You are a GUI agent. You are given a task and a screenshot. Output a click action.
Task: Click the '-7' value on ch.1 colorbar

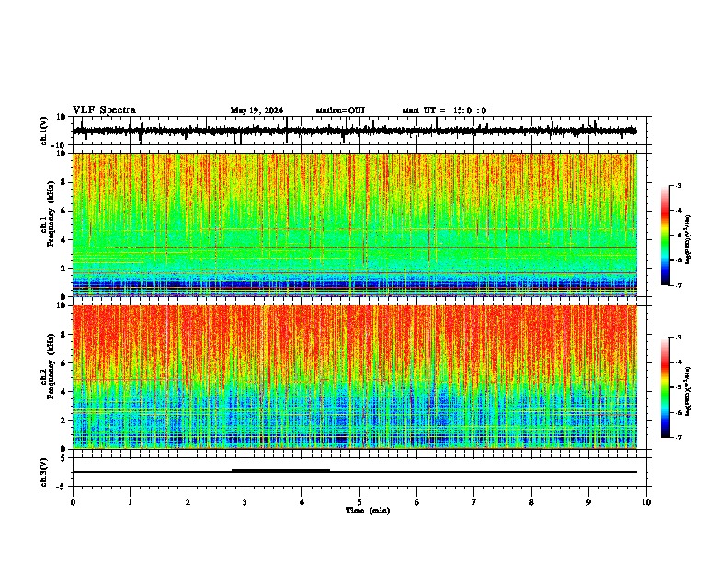coord(677,285)
